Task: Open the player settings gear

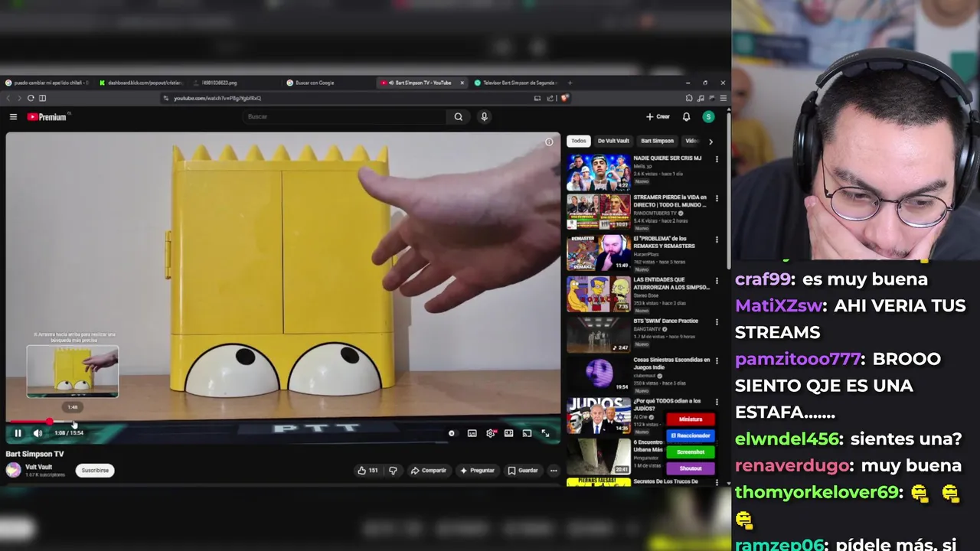Action: click(491, 433)
